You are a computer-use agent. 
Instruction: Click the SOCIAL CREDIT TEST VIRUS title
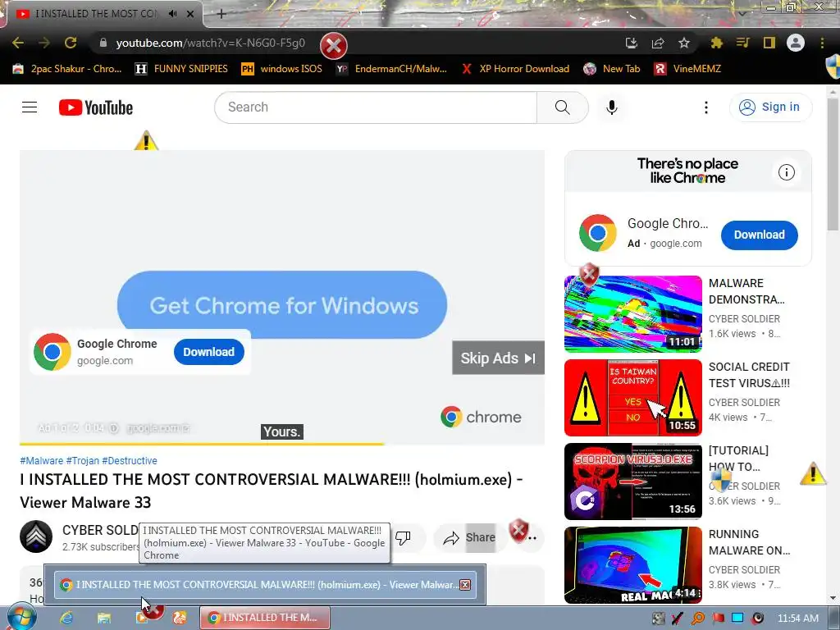click(x=749, y=375)
